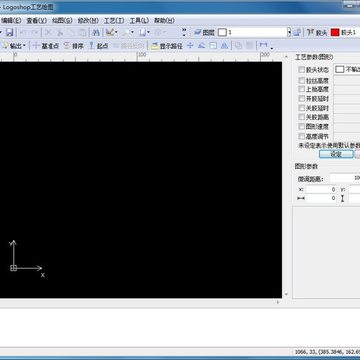The width and height of the screenshot is (360, 360).
Task: Open the layer selection dropdown arrow
Action: pyautogui.click(x=289, y=32)
